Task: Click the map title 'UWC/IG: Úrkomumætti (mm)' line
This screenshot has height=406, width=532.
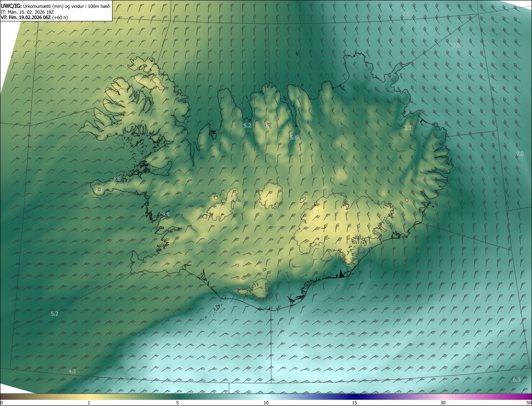Action: 55,6
